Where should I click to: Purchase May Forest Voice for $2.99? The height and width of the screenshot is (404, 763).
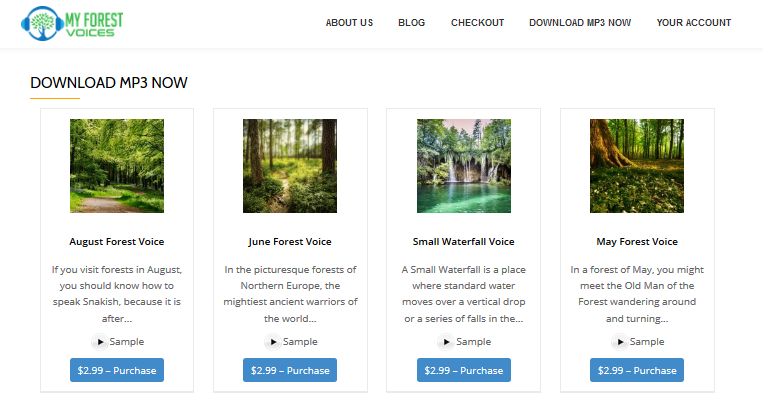pos(637,370)
